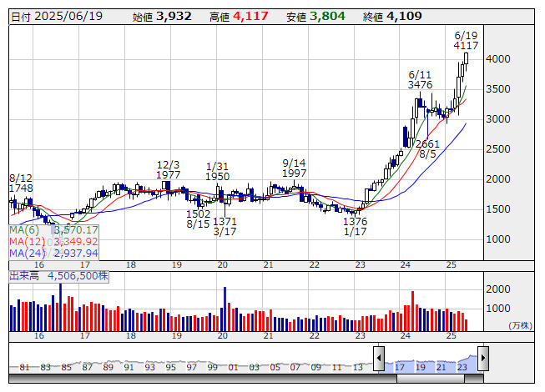
Task: Click the 1376 1/17 low label
Action: pyautogui.click(x=356, y=226)
